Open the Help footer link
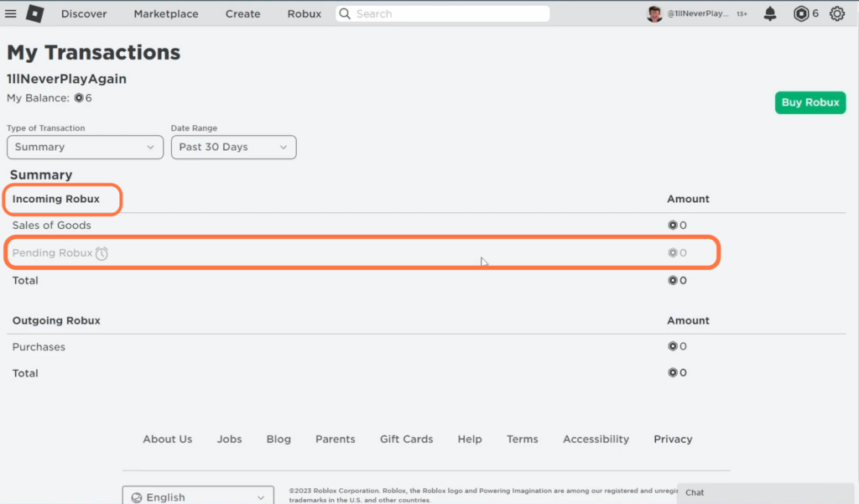 (470, 439)
